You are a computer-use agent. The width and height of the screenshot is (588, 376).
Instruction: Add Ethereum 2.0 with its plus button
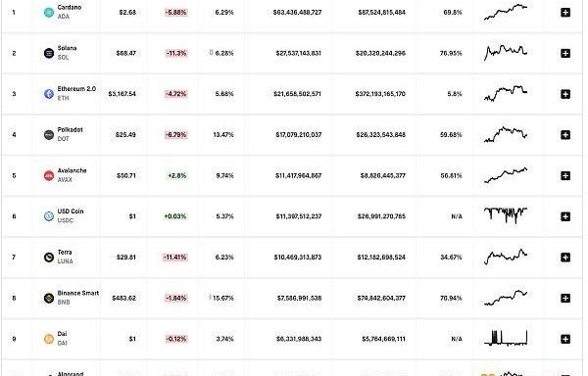tap(565, 94)
